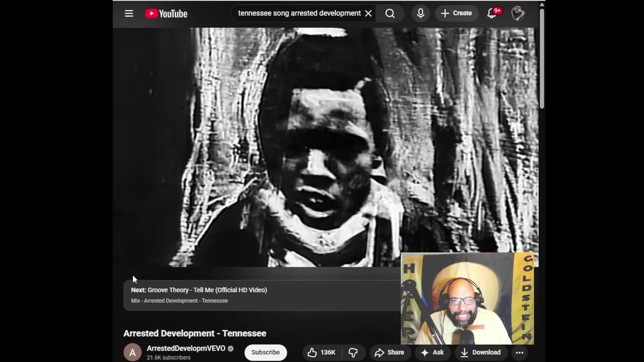Open the Ask AI button
The height and width of the screenshot is (362, 644).
click(433, 352)
